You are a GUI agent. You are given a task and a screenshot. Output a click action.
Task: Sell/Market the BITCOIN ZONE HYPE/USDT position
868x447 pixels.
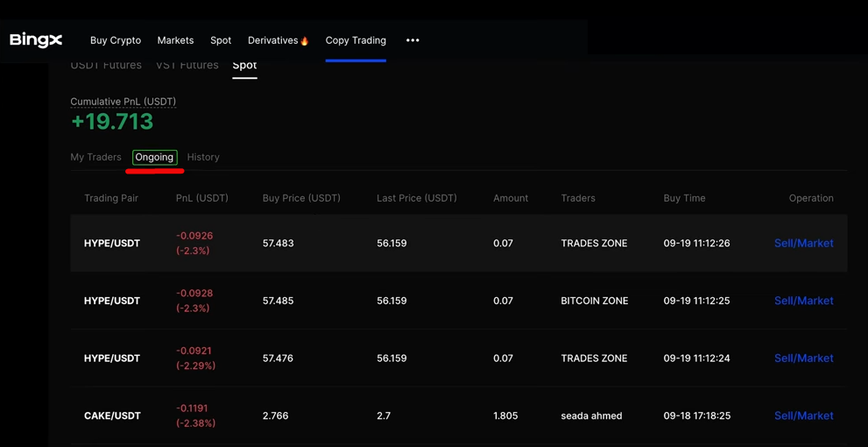tap(803, 301)
